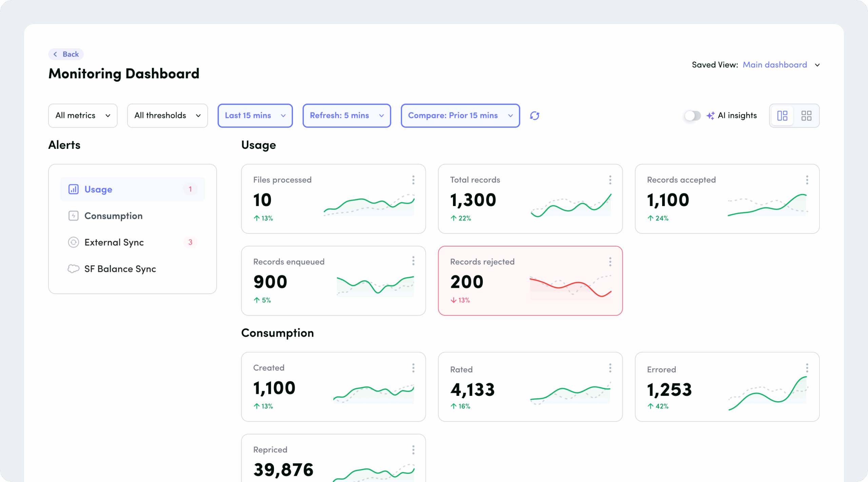Expand the Saved View chevron

tap(817, 65)
